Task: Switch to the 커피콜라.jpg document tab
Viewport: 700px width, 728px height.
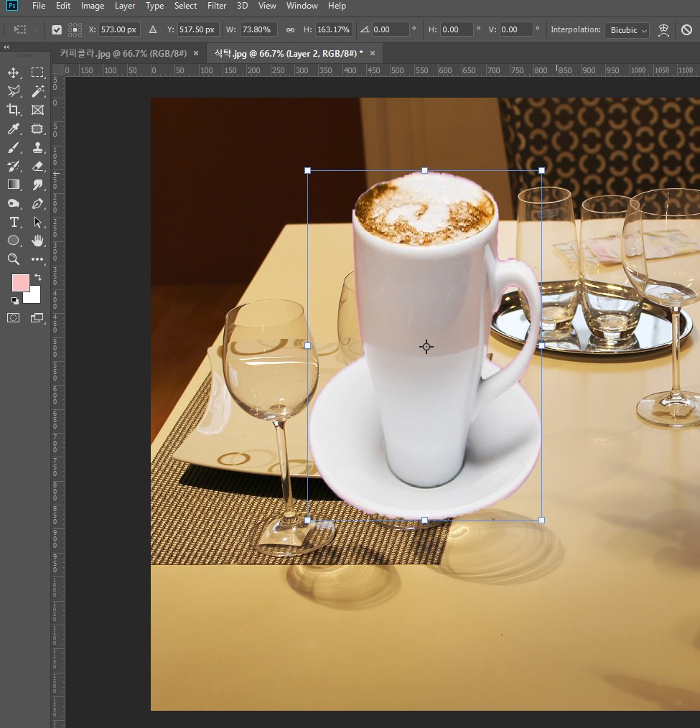Action: 123,53
